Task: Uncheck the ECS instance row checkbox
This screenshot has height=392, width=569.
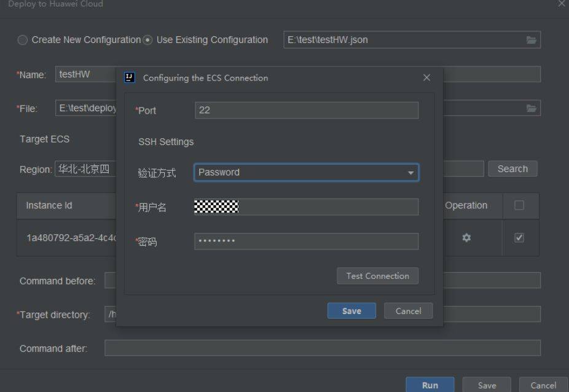Action: (x=519, y=238)
